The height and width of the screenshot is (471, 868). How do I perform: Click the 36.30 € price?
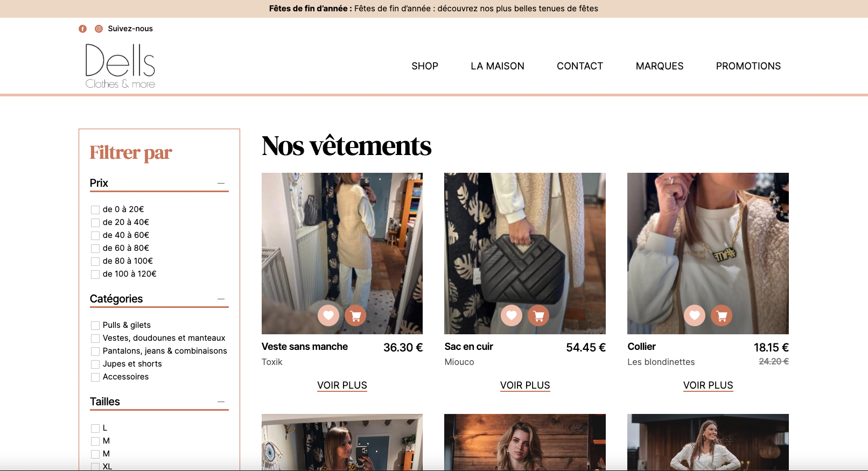(403, 348)
